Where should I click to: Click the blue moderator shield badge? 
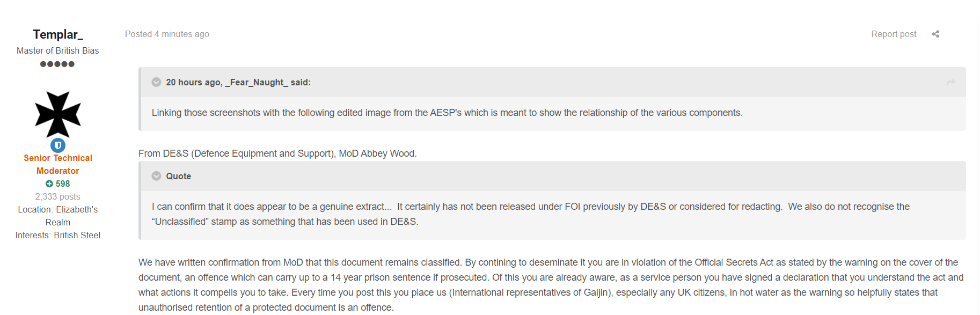coord(58,145)
